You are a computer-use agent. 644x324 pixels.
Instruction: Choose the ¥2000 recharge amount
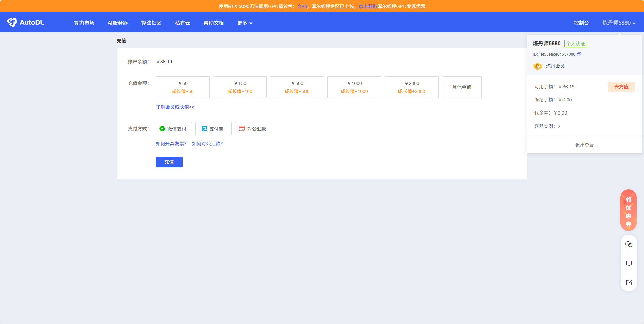point(412,87)
